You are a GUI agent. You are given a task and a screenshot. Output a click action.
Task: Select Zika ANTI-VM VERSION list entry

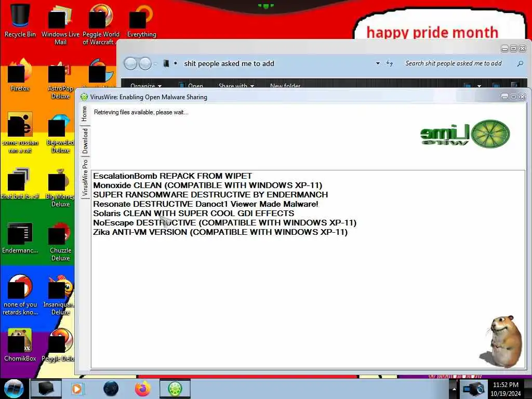(220, 232)
